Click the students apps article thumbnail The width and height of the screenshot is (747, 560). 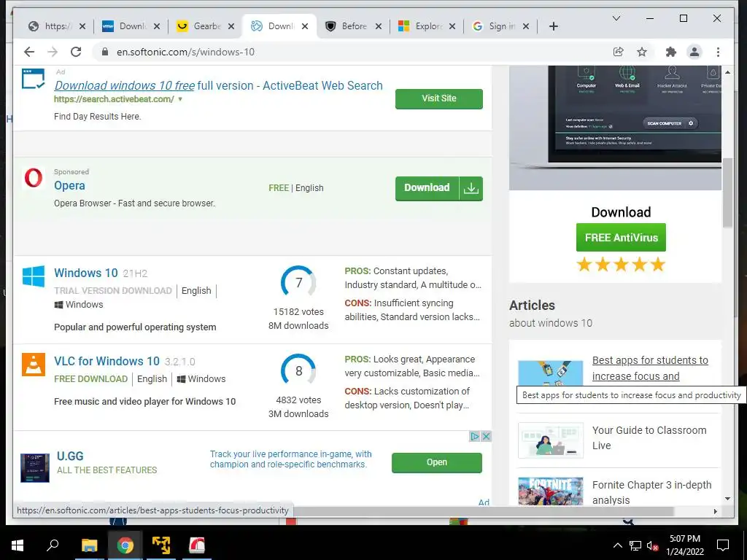(x=550, y=373)
